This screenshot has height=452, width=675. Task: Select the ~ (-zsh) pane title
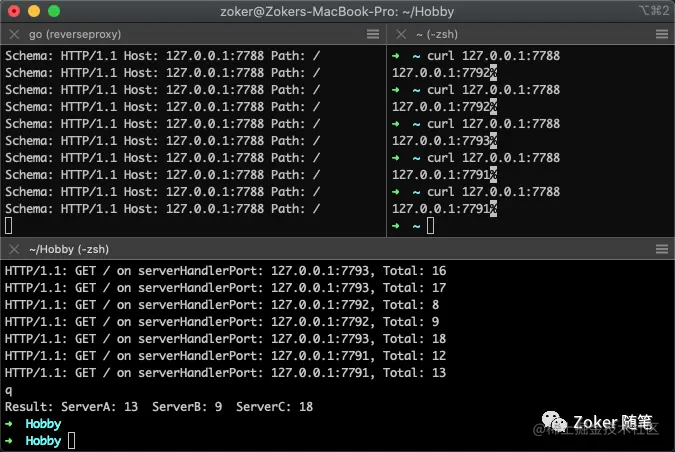tap(437, 34)
